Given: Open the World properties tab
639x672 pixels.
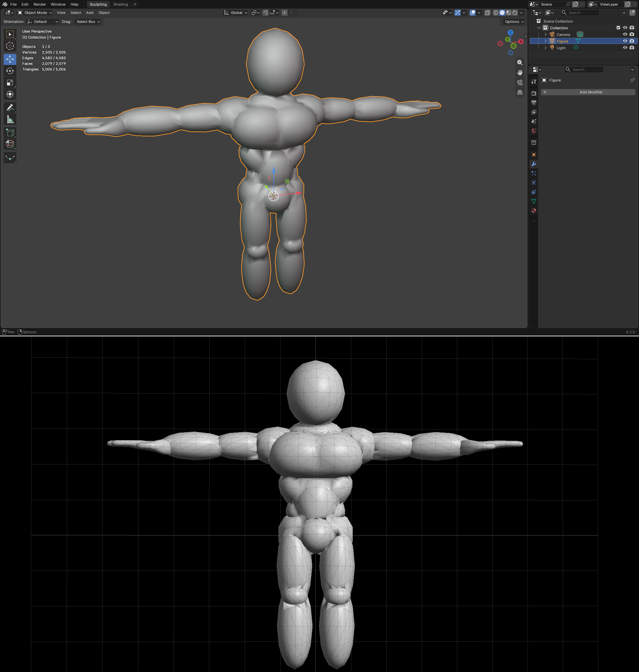Looking at the screenshot, I should click(x=534, y=131).
